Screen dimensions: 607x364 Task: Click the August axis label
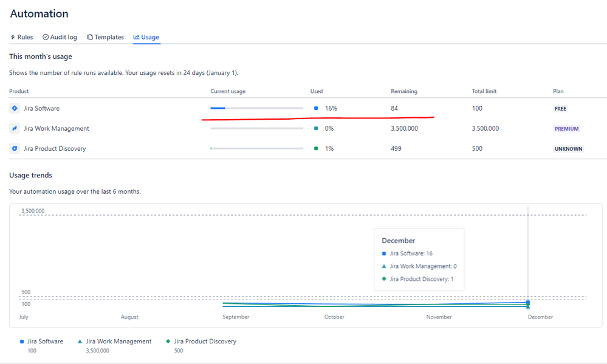[129, 317]
